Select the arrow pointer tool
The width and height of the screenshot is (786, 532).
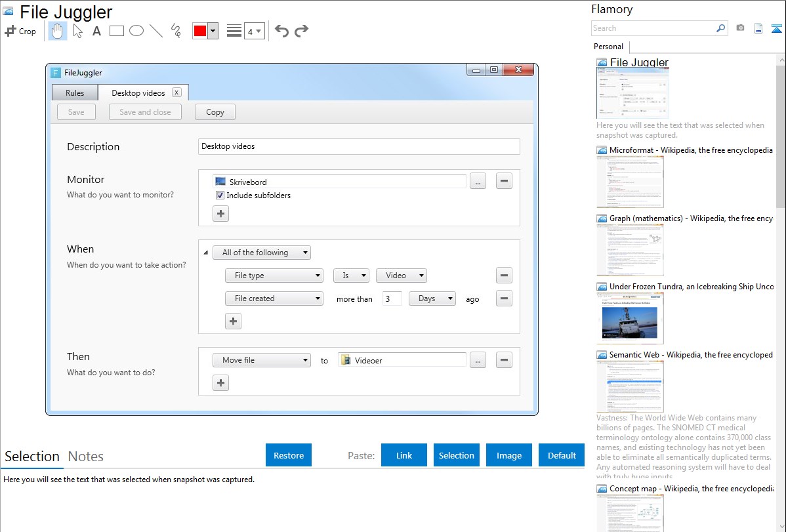click(x=77, y=31)
